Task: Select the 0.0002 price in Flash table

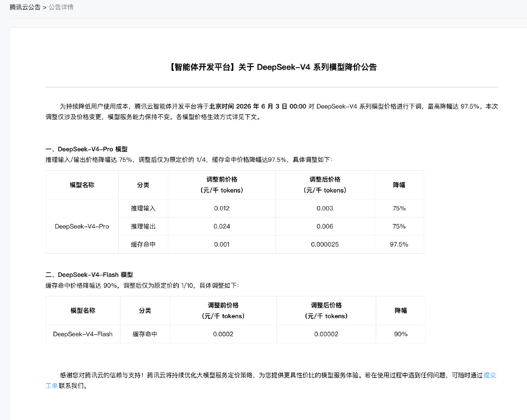Action: click(x=223, y=334)
